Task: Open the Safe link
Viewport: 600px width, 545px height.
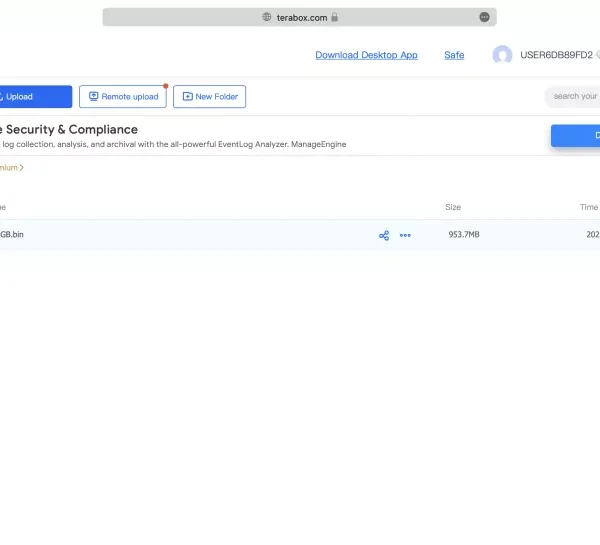Action: tap(454, 55)
